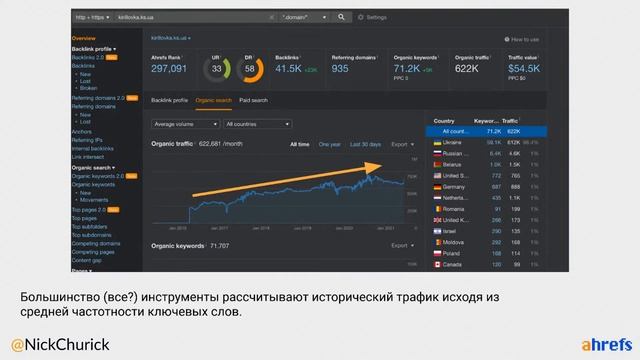Open Export dropdown for Organic traffic
This screenshot has width=640, height=360.
click(402, 144)
